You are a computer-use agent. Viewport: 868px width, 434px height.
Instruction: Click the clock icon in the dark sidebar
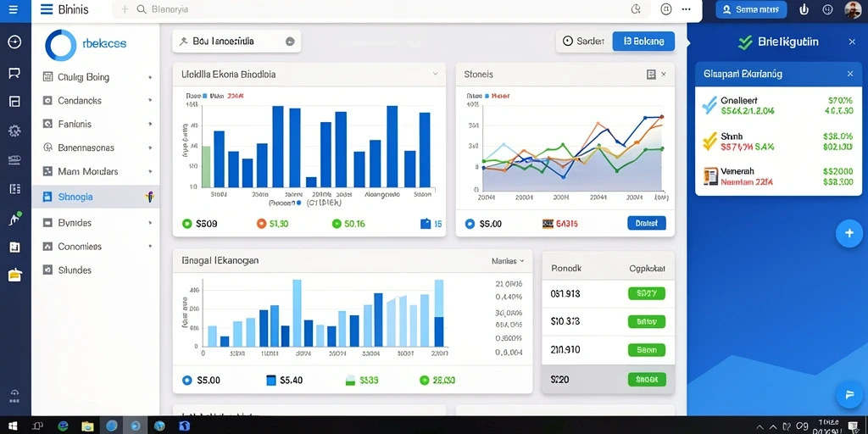[15, 42]
